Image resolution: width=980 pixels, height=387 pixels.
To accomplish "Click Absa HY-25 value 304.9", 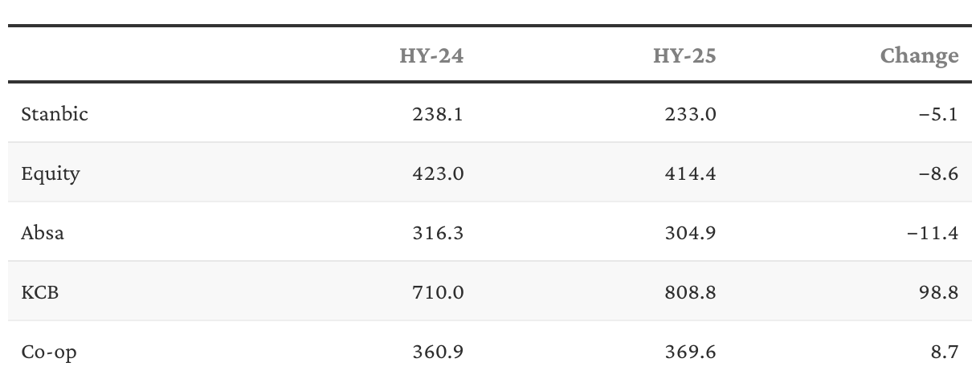I will (x=690, y=233).
